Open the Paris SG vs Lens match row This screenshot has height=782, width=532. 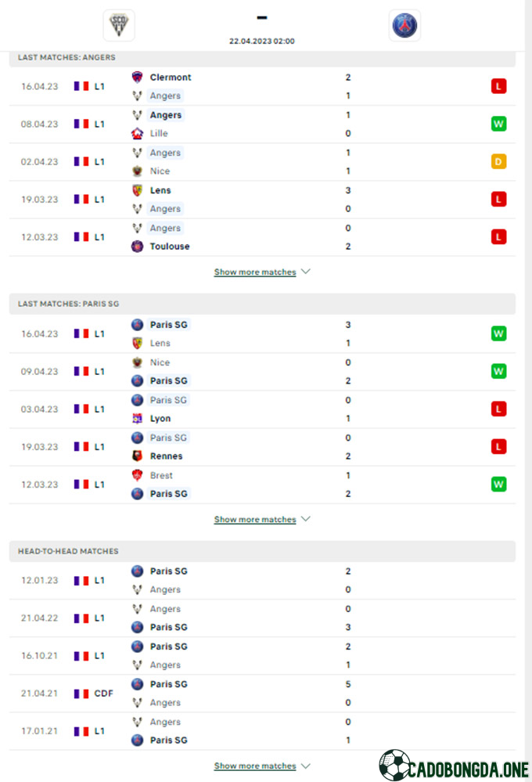pos(262,333)
